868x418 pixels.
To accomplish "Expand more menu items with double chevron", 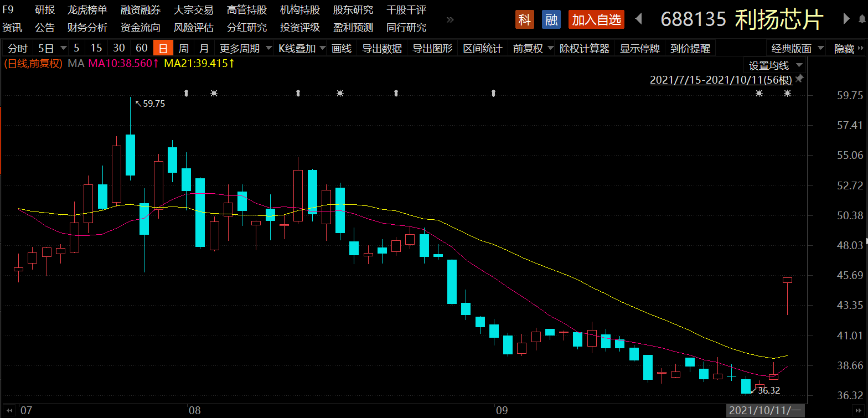I will tap(450, 20).
